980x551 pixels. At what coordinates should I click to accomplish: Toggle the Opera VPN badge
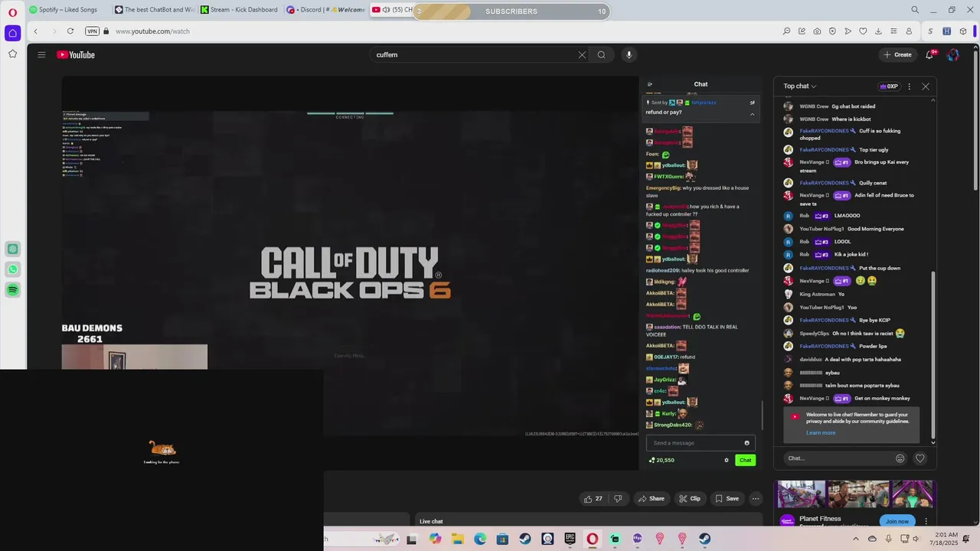coord(92,31)
